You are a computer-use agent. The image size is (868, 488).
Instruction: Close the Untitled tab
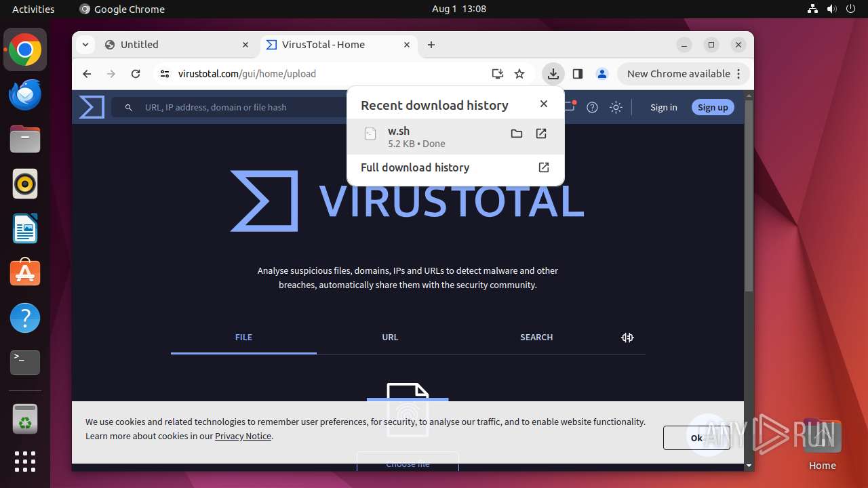(245, 45)
